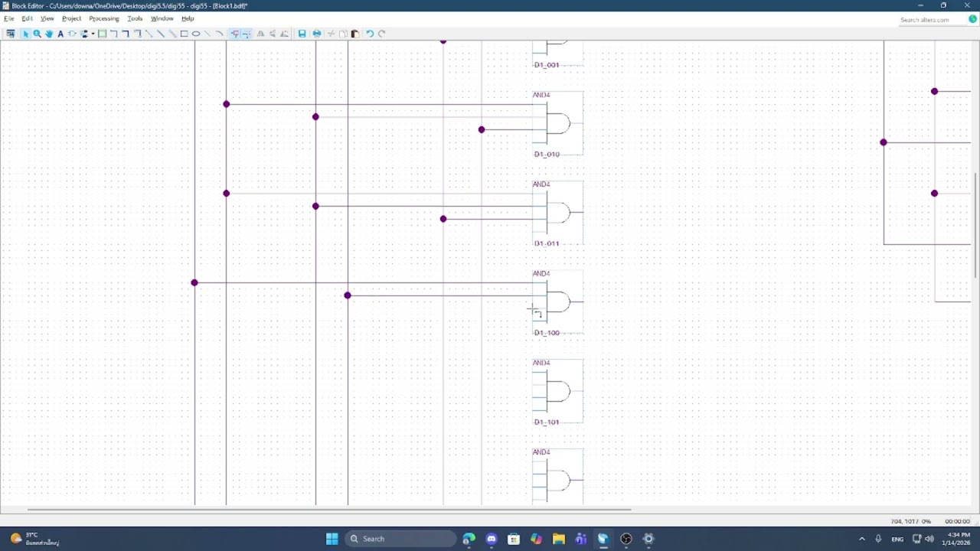Open the weather widget in taskbar
Image resolution: width=980 pixels, height=551 pixels.
click(34, 539)
